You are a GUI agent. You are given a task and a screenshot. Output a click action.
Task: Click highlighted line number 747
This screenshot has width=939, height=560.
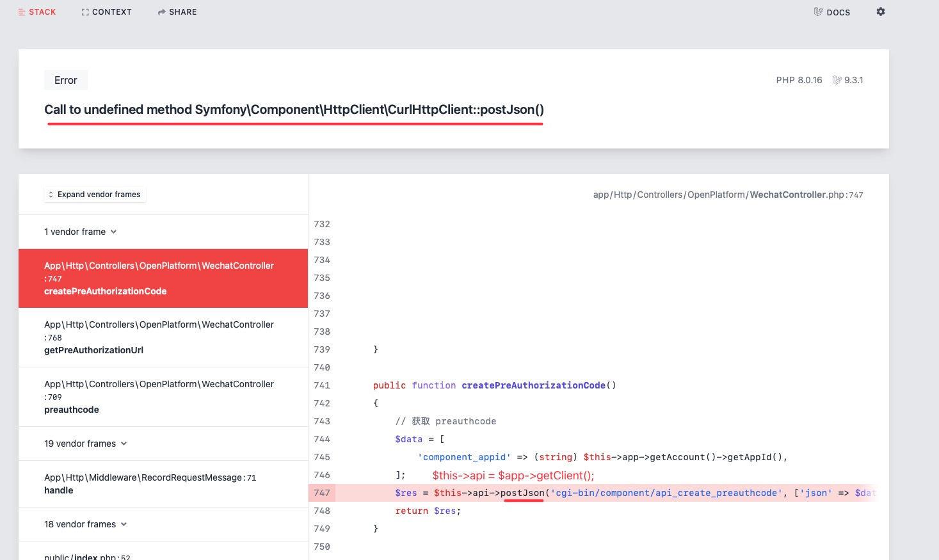coord(322,493)
